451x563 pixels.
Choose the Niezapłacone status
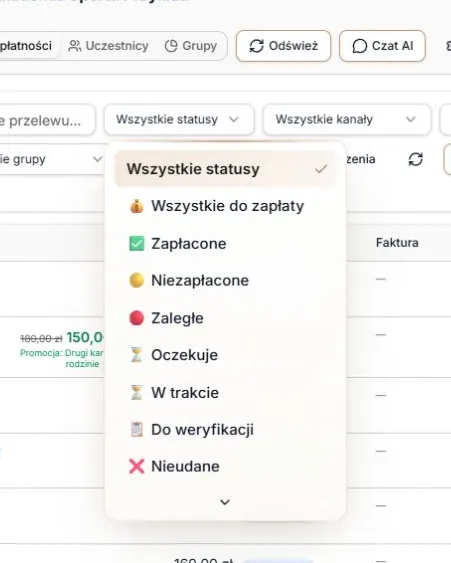coord(226,280)
